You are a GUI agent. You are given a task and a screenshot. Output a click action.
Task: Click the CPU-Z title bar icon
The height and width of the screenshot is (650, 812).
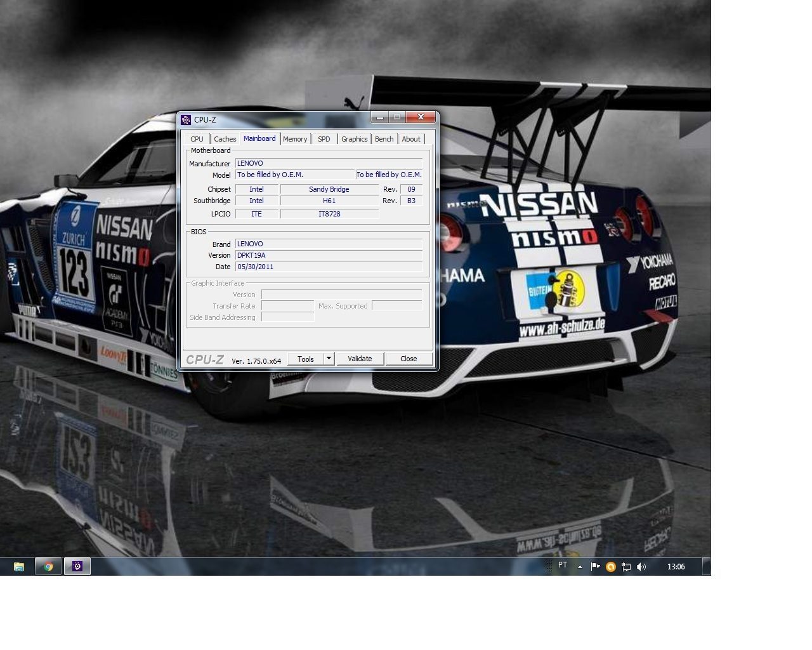click(186, 119)
